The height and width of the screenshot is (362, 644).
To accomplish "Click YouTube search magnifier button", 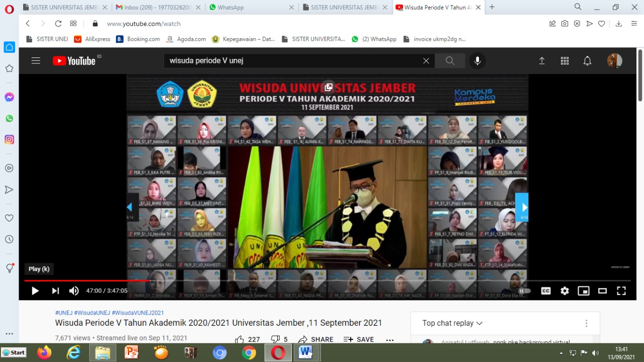I will click(x=450, y=61).
